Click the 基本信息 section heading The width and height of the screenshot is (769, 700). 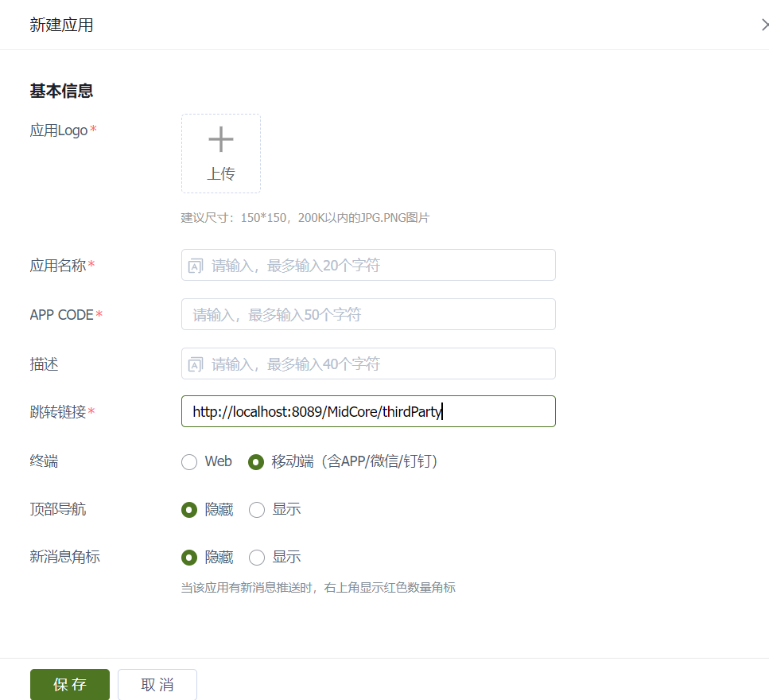click(x=61, y=91)
